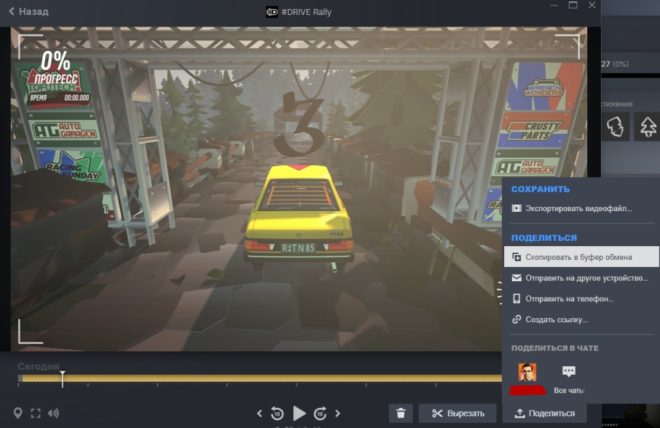Click the game video preview area
This screenshot has height=428, width=660.
298,189
